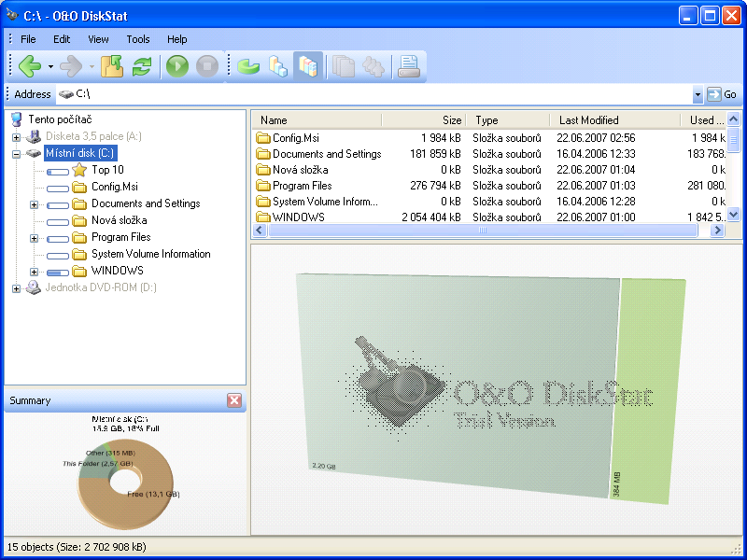The height and width of the screenshot is (560, 747).
Task: Open the File menu
Action: 28,39
